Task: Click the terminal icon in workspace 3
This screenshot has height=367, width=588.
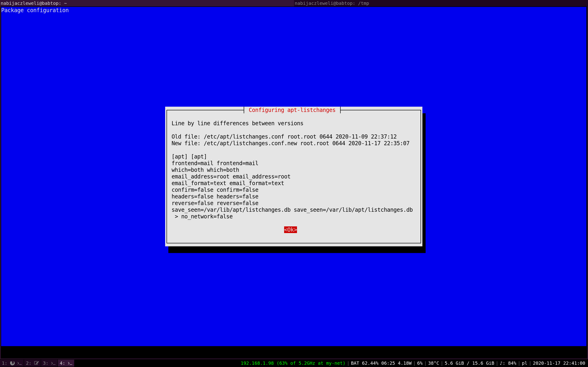Action: click(x=53, y=363)
